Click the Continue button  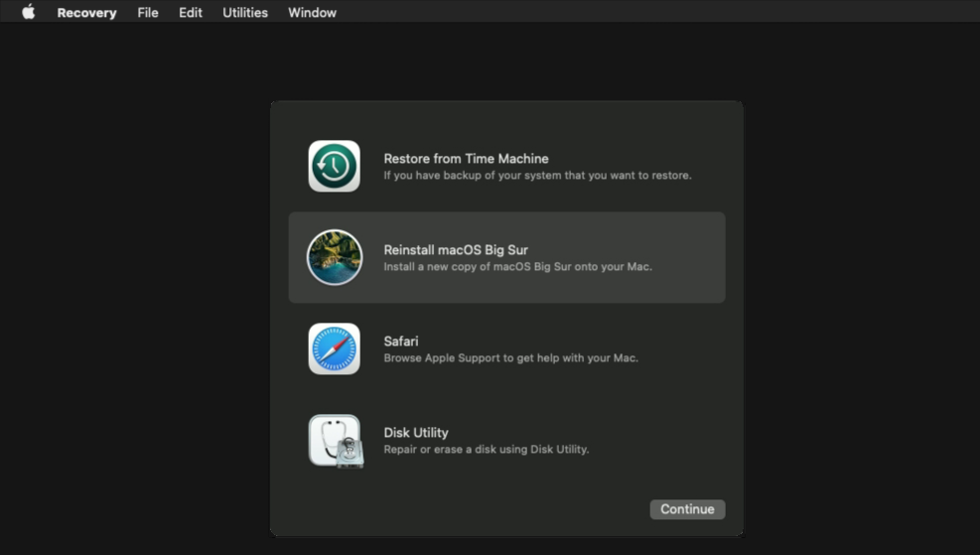[x=687, y=509]
